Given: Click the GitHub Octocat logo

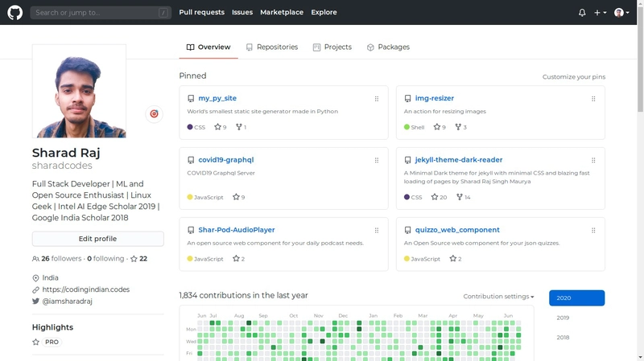Looking at the screenshot, I should pyautogui.click(x=16, y=12).
